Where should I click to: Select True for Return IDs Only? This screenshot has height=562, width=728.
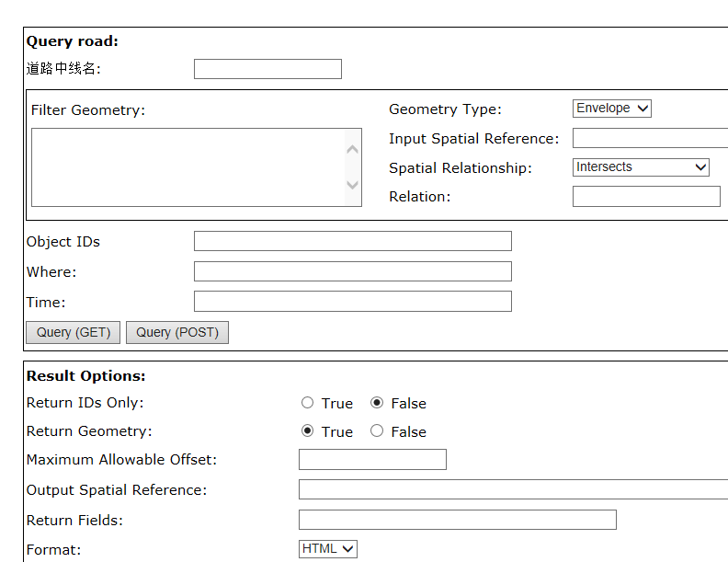click(308, 403)
